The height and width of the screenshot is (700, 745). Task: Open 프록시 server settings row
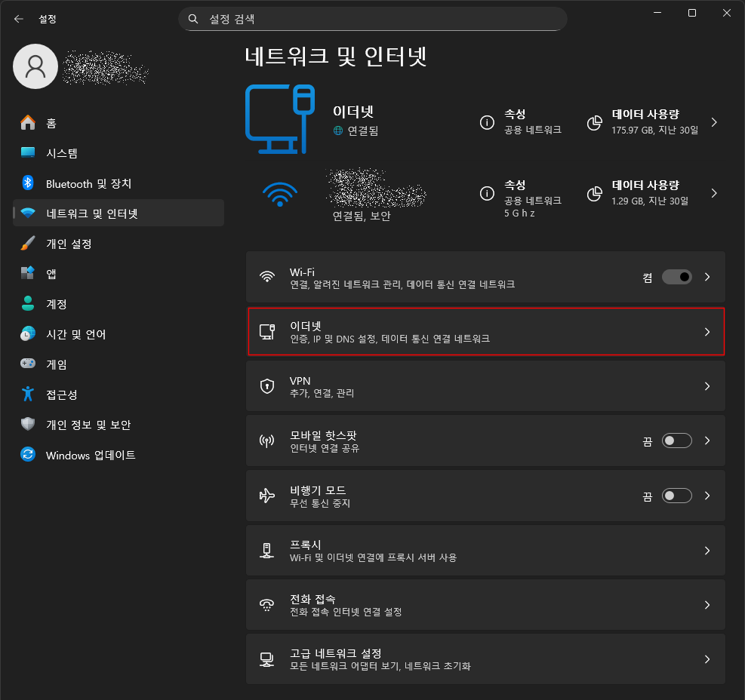[x=485, y=551]
